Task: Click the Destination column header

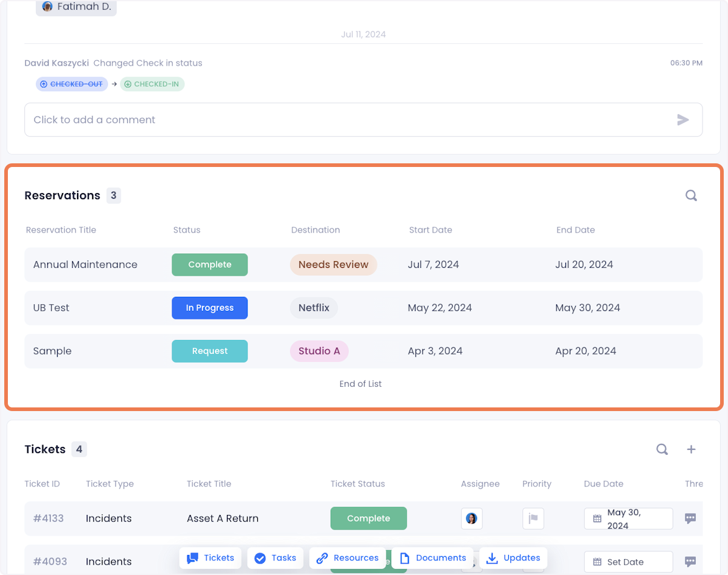Action: click(315, 230)
